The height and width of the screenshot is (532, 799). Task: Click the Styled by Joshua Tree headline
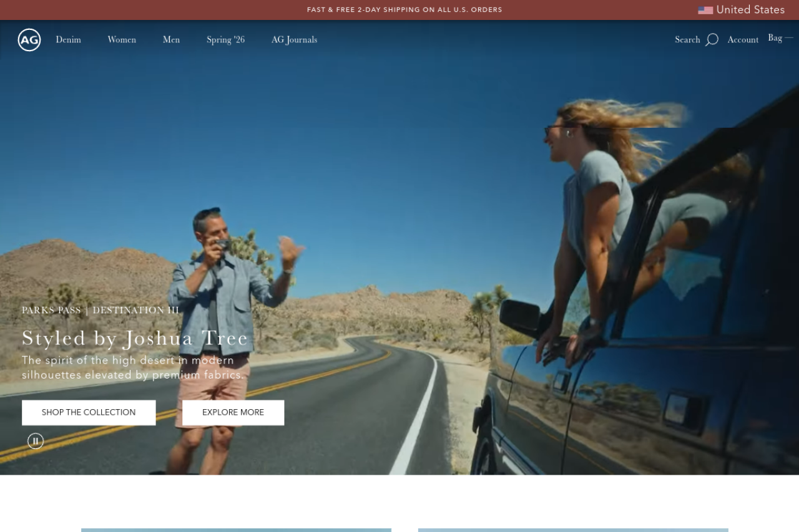(135, 339)
